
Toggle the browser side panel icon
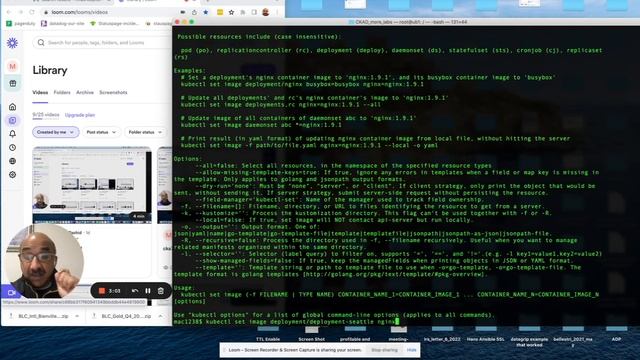point(254,12)
